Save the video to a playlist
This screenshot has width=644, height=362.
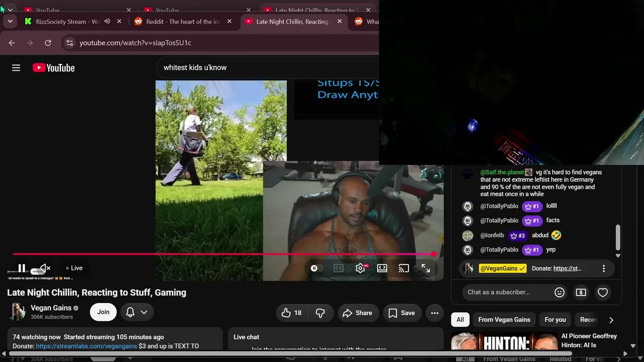401,313
